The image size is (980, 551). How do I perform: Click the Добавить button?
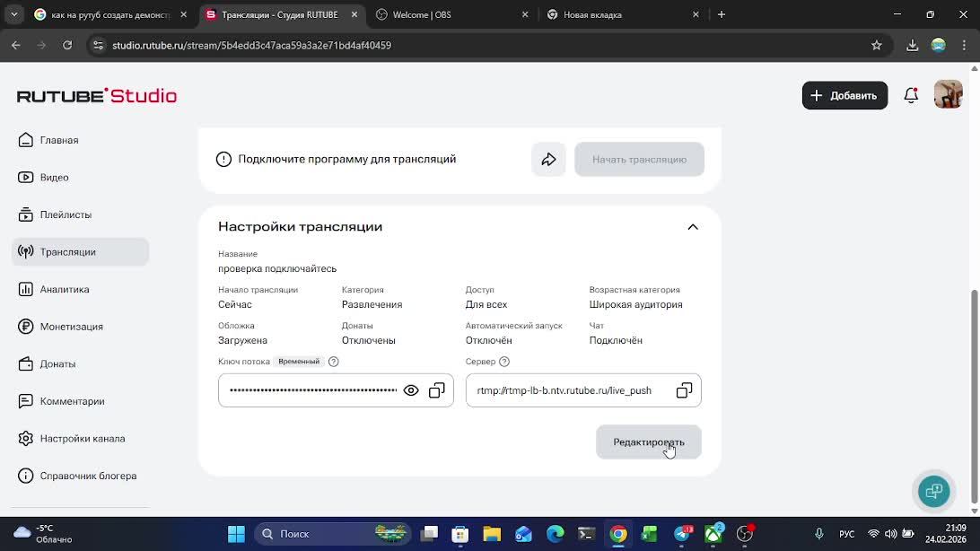coord(844,96)
